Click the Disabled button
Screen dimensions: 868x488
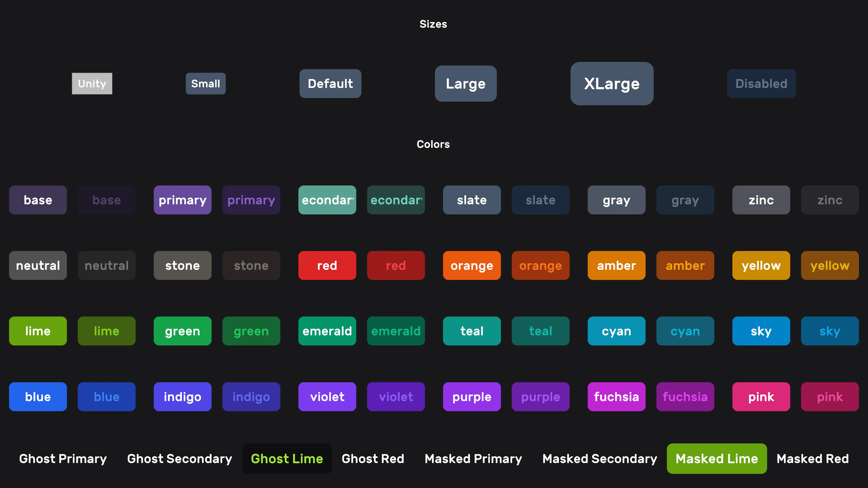click(x=761, y=84)
